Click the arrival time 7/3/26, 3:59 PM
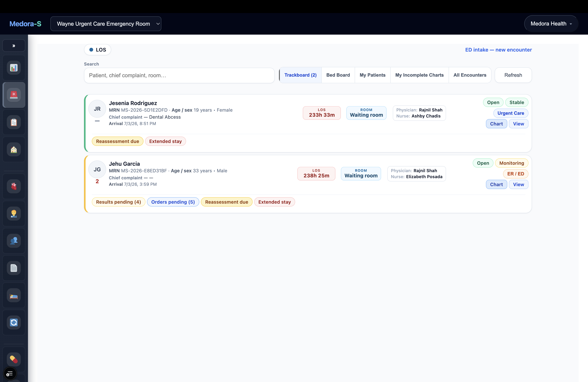 (140, 184)
